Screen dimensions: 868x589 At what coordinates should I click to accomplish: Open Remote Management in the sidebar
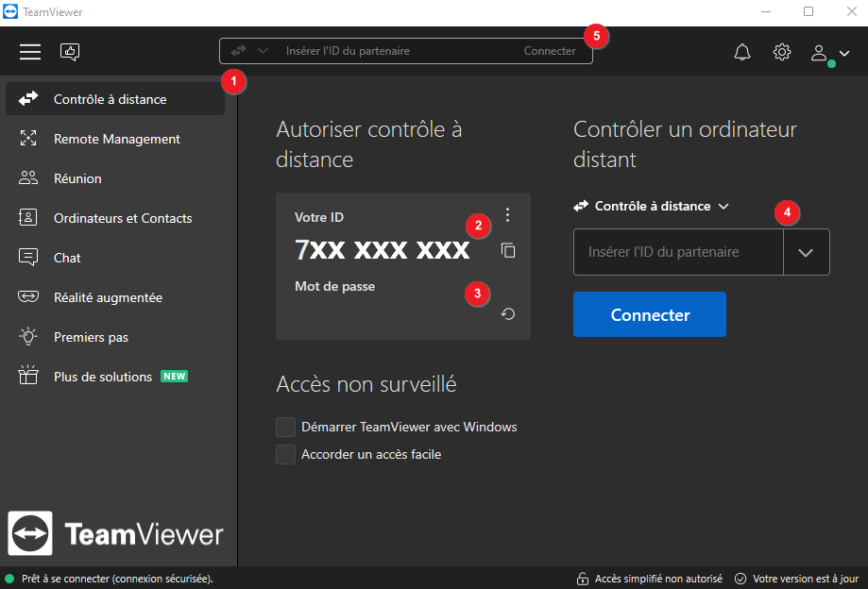click(x=116, y=139)
